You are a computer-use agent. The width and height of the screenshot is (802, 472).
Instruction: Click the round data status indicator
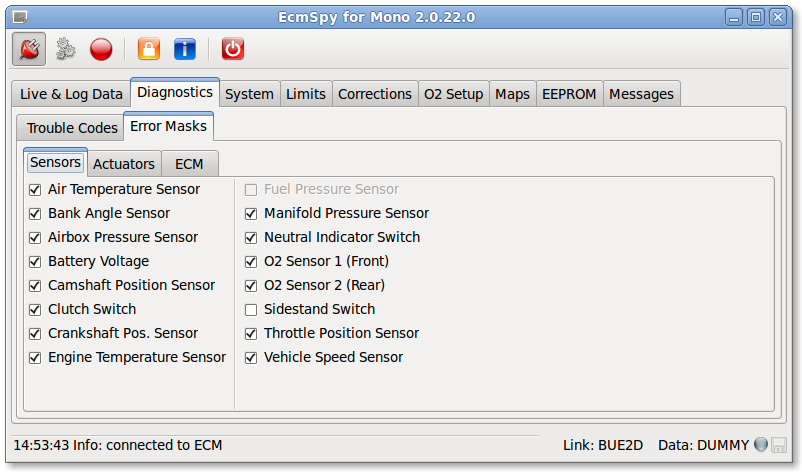[761, 444]
